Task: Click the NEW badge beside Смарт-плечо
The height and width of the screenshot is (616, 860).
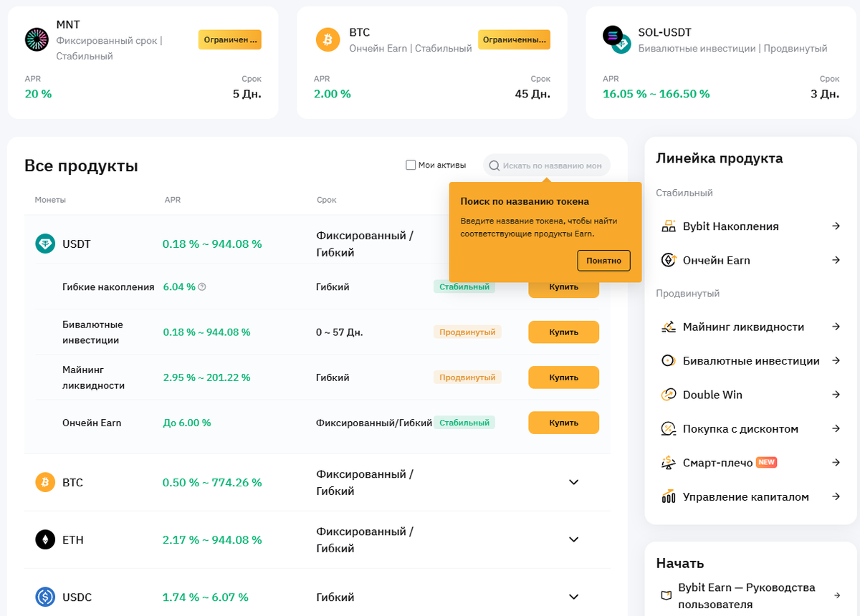Action: [767, 463]
